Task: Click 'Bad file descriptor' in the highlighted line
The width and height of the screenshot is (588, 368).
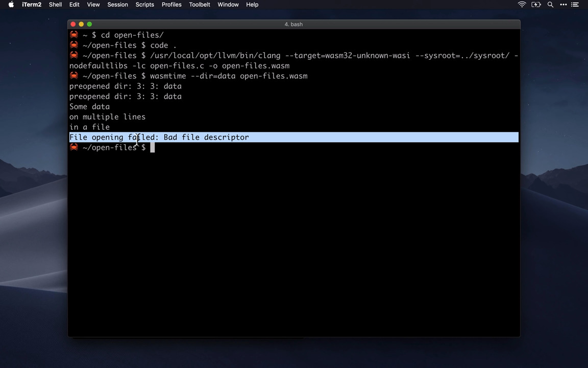Action: (206, 137)
